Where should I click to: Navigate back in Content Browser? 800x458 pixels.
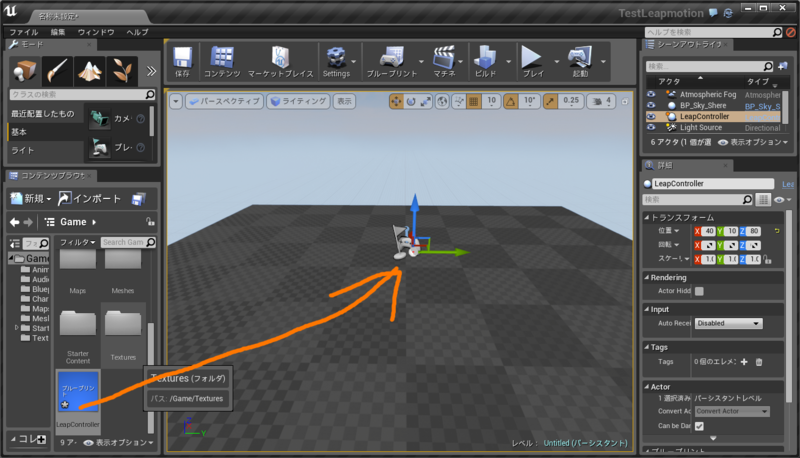pos(14,222)
